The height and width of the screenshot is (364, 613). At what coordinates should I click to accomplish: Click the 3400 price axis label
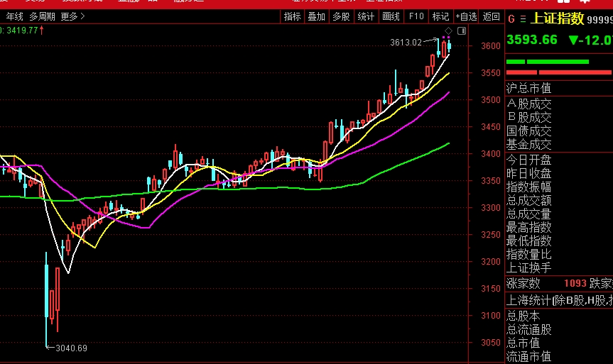click(x=491, y=154)
